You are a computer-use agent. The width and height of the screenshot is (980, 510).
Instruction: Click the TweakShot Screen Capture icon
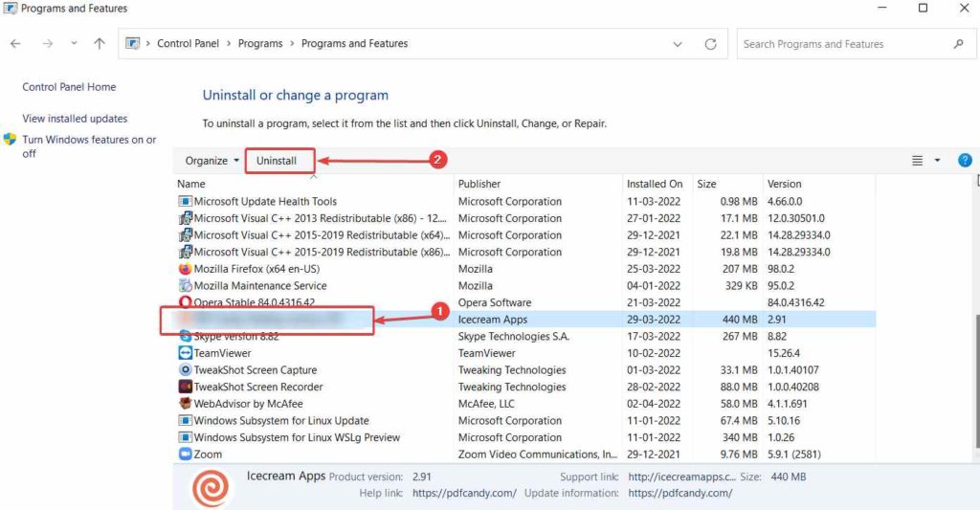[185, 370]
